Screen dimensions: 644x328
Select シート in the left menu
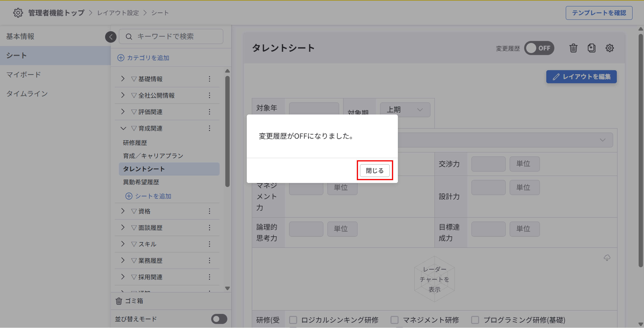point(55,55)
